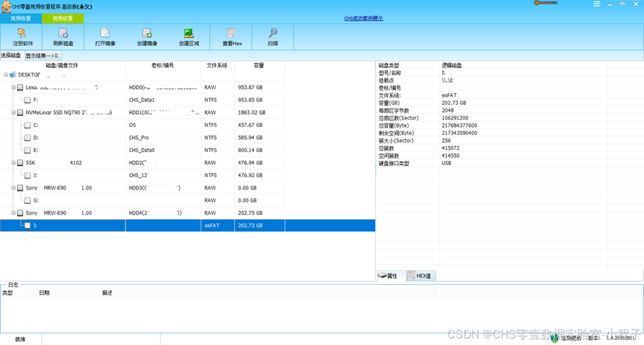This screenshot has height=345, width=644.
Task: Sort by 磁盘/镜像文件 column header
Action: pos(62,65)
